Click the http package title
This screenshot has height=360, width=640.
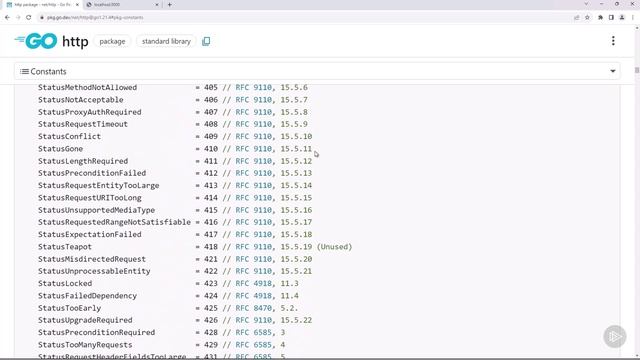click(x=75, y=41)
